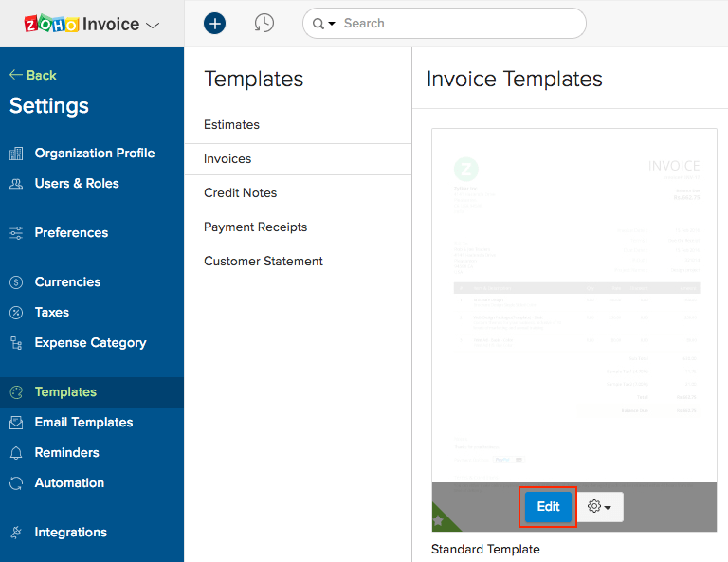
Task: Select Invoices templates
Action: pyautogui.click(x=298, y=158)
